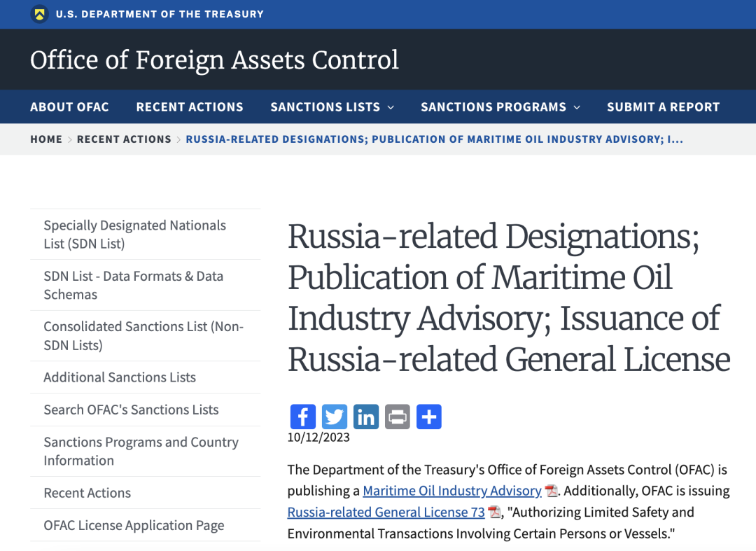This screenshot has width=756, height=551.
Task: Click the Russia-related Designations breadcrumb entry
Action: (x=435, y=139)
